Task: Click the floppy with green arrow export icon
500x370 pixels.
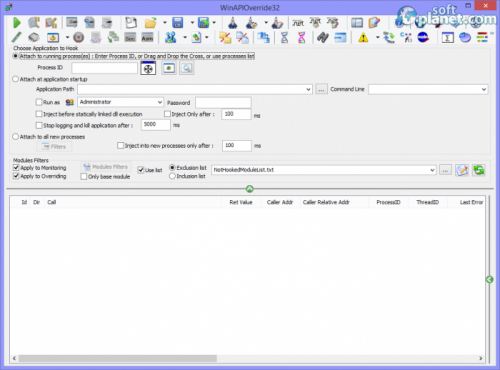Action: (x=203, y=23)
